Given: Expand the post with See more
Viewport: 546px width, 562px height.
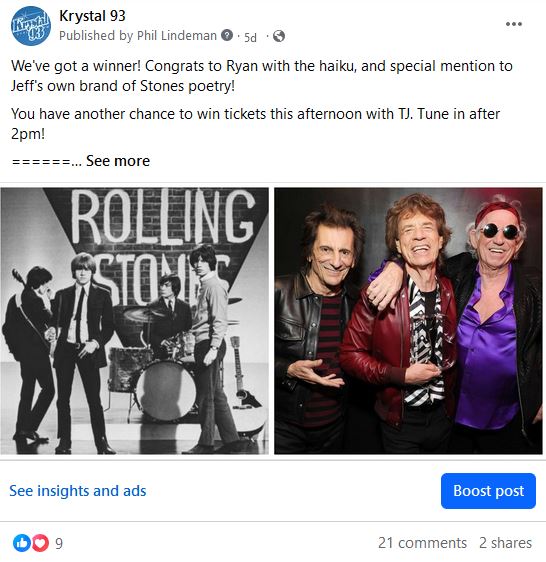Looking at the screenshot, I should point(118,161).
